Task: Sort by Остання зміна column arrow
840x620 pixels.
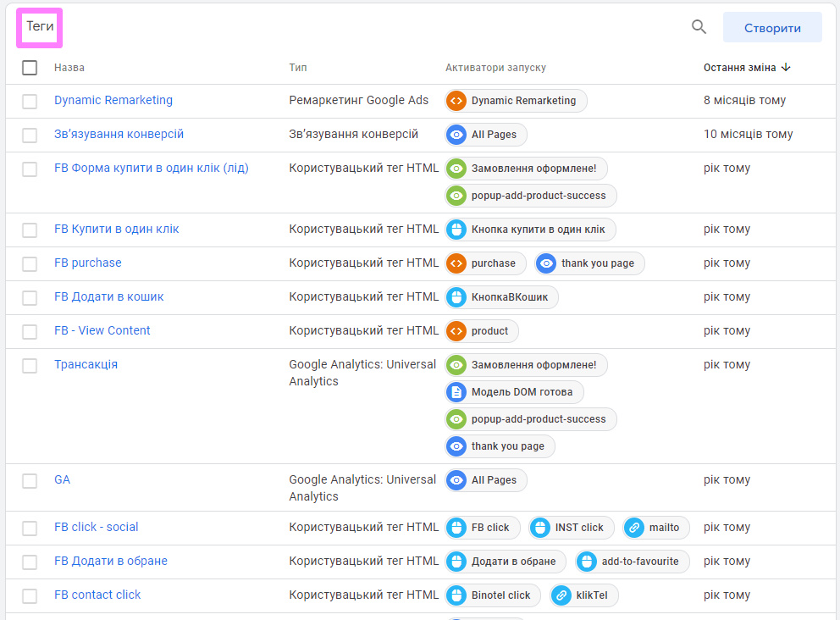Action: (786, 68)
